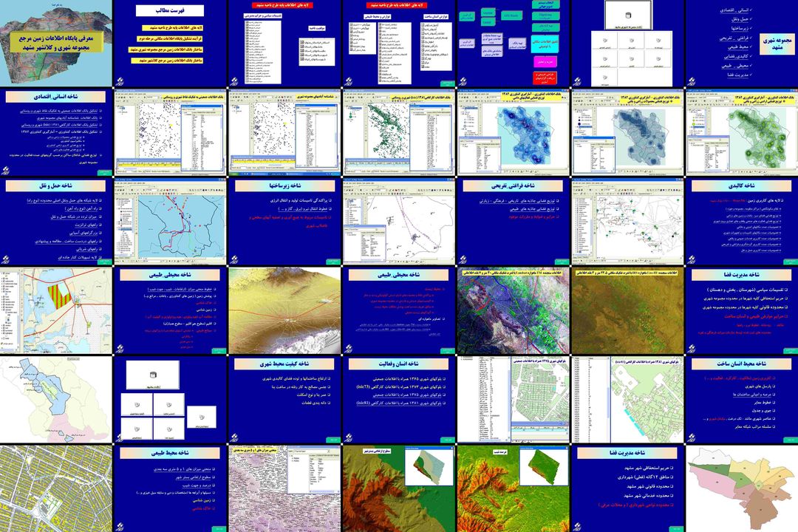
Task: Click the red box in the flowchart slide
Action: coord(545,78)
